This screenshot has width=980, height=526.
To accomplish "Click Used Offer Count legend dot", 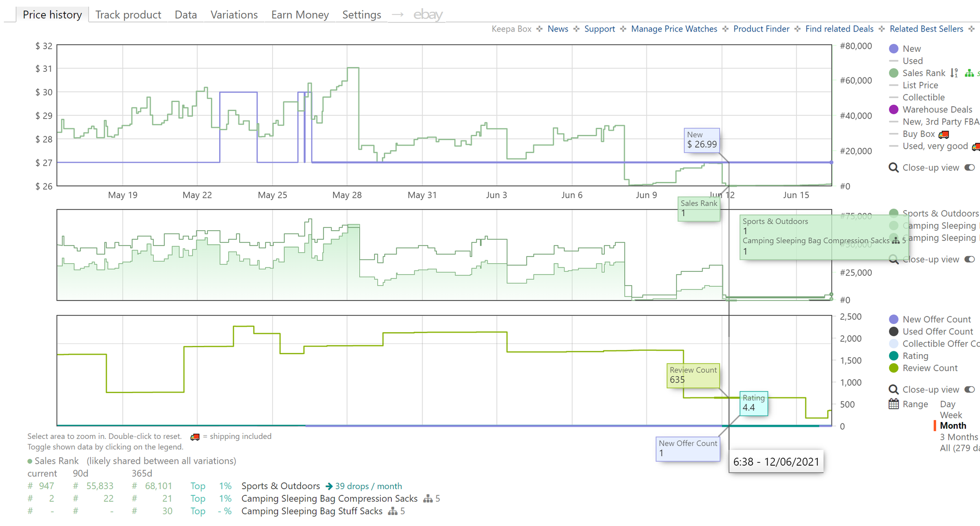I will [893, 331].
